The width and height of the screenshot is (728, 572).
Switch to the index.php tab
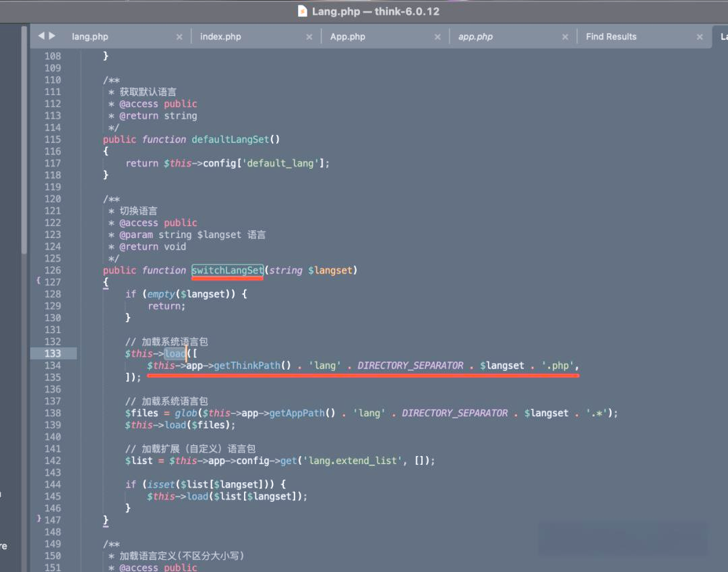tap(220, 36)
